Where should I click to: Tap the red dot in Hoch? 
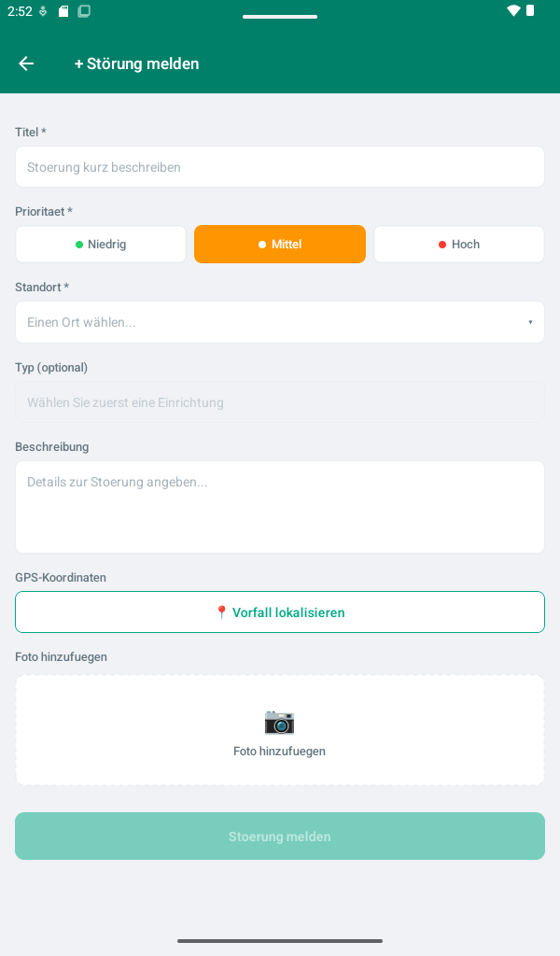point(442,245)
